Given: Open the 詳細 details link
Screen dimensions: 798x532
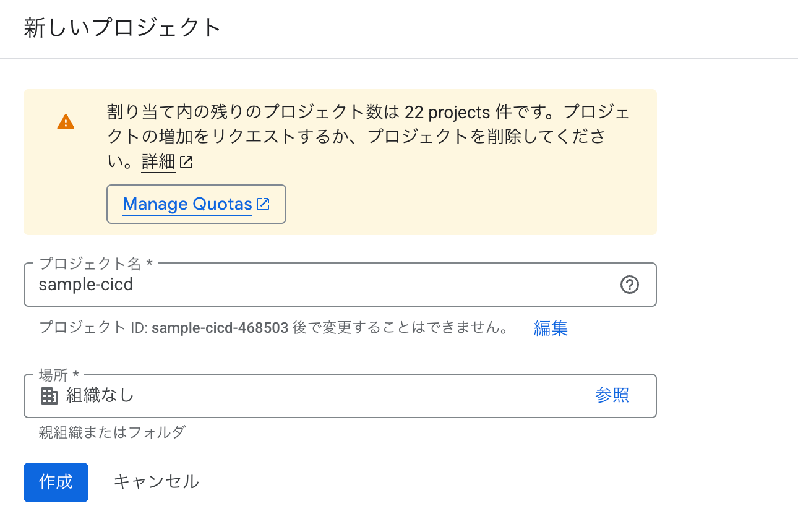Looking at the screenshot, I should pyautogui.click(x=158, y=163).
